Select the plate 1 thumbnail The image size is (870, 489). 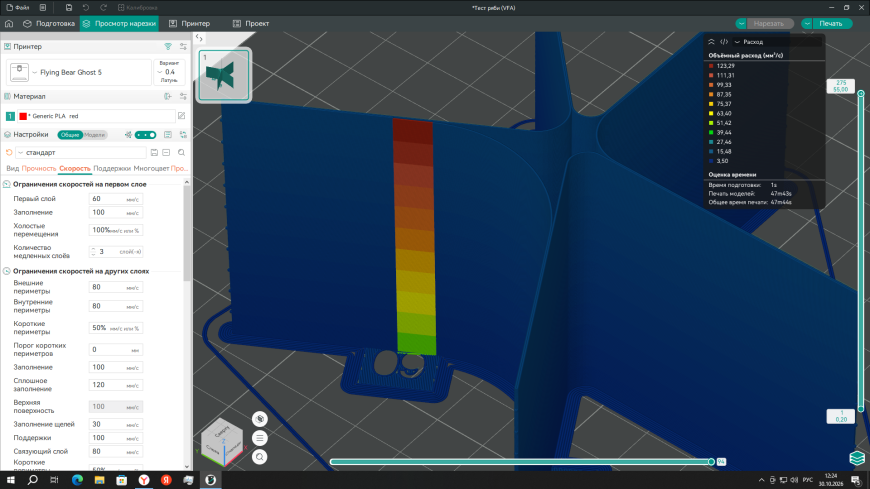(x=224, y=74)
